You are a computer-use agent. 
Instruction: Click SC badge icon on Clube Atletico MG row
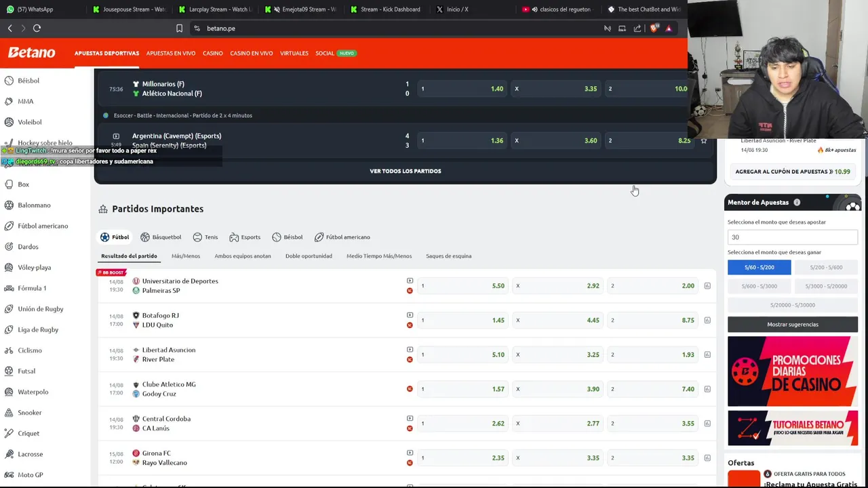point(410,389)
